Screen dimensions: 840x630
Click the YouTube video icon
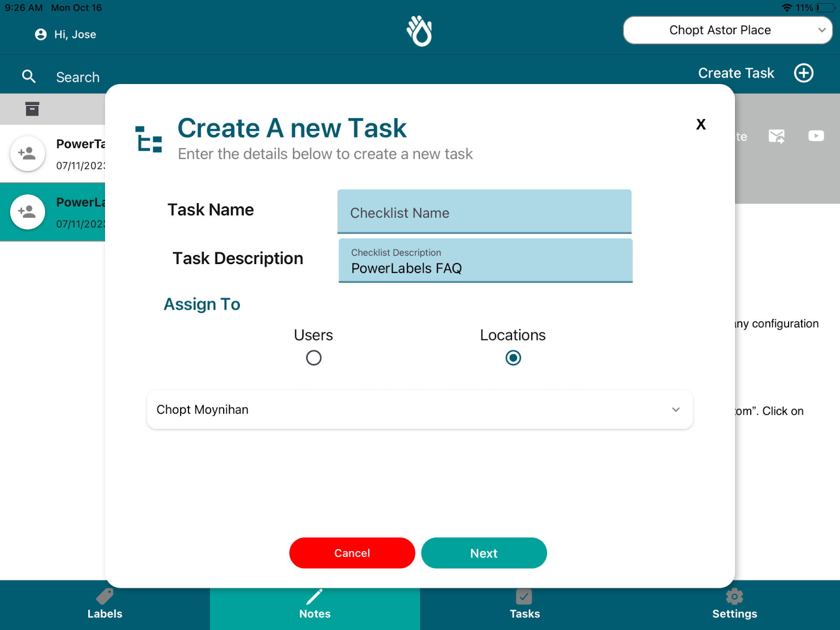[x=816, y=136]
